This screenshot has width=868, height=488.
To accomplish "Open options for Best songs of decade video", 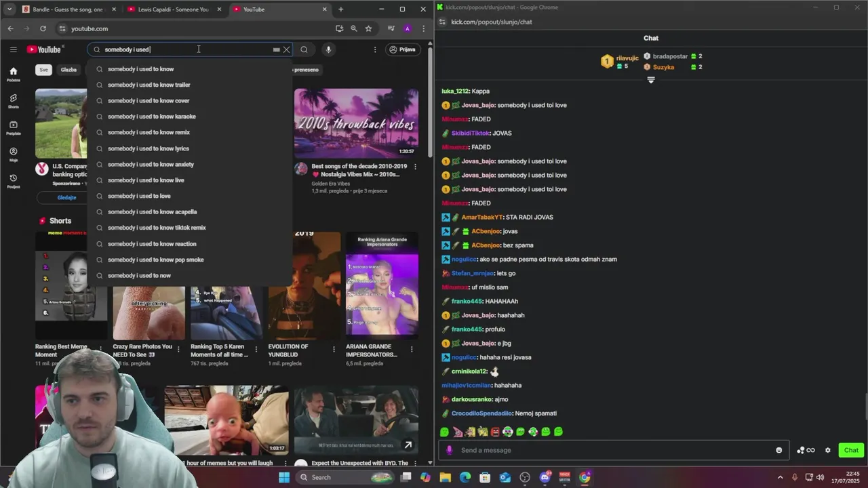I will [x=415, y=167].
